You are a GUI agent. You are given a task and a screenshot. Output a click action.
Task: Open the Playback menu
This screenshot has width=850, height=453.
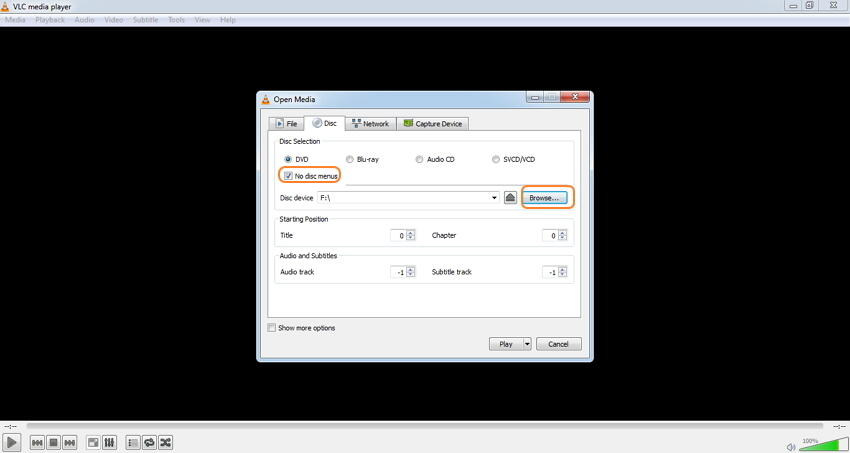[x=50, y=20]
